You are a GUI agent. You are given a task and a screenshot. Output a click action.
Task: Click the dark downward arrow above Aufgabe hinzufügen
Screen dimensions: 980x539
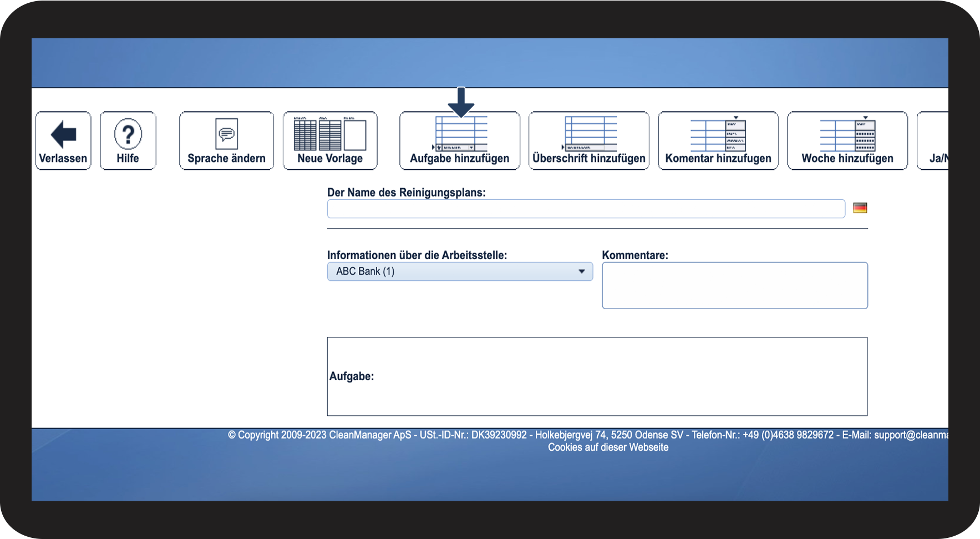[x=461, y=102]
